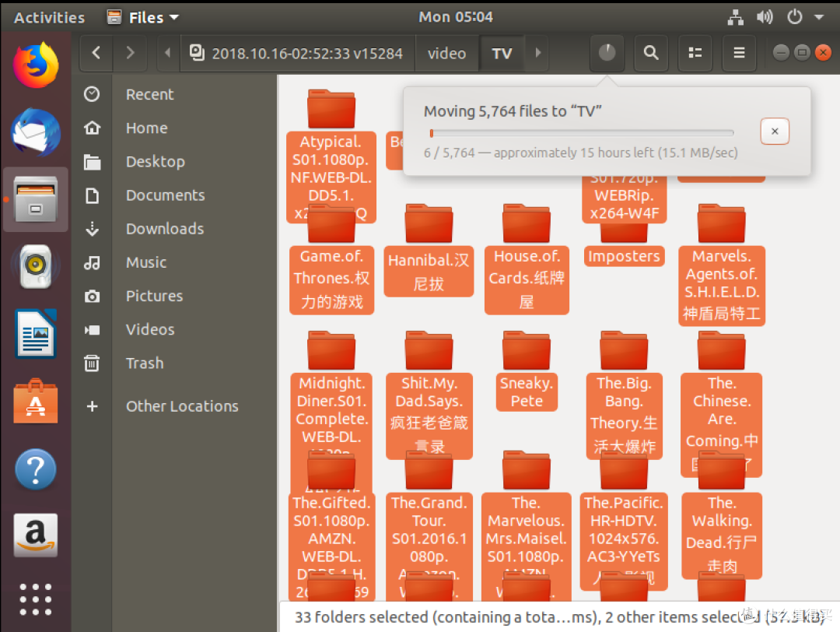Select the Atypical.S01.1080p folder
Viewport: 840px width, 632px height.
coord(331,156)
